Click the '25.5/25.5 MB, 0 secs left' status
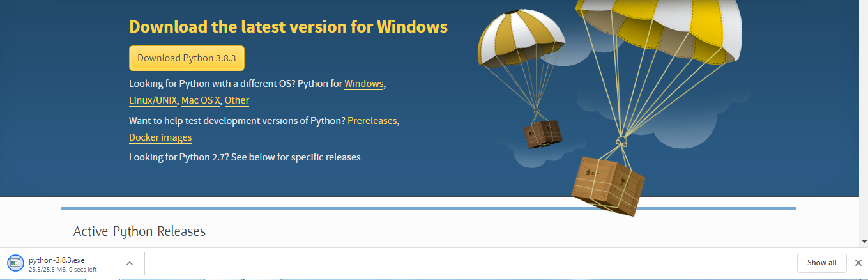This screenshot has height=280, width=868. tap(63, 270)
